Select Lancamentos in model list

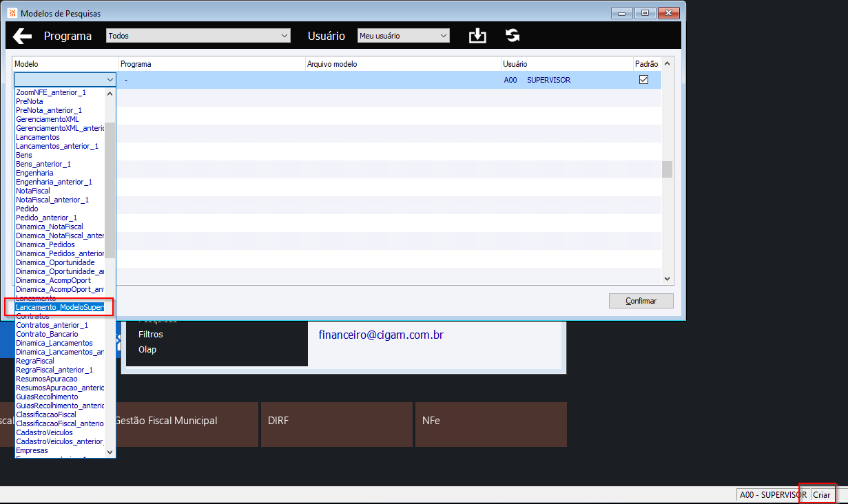tap(37, 137)
